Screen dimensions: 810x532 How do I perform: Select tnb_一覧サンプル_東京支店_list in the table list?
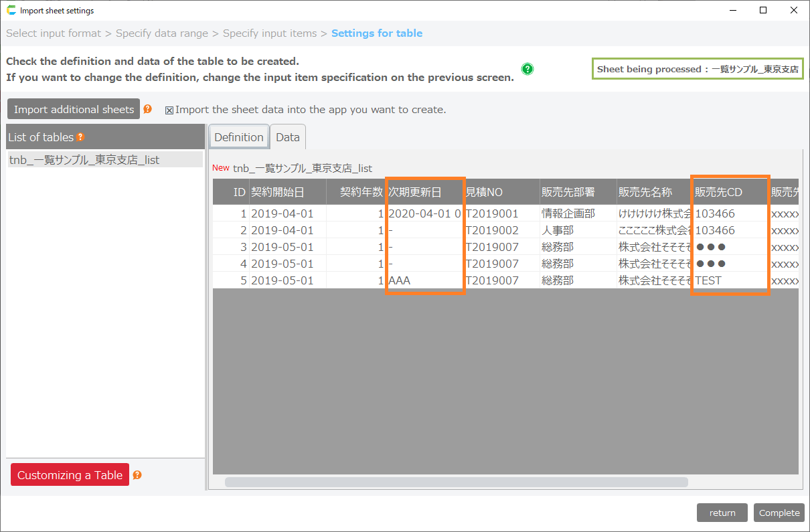click(x=84, y=160)
